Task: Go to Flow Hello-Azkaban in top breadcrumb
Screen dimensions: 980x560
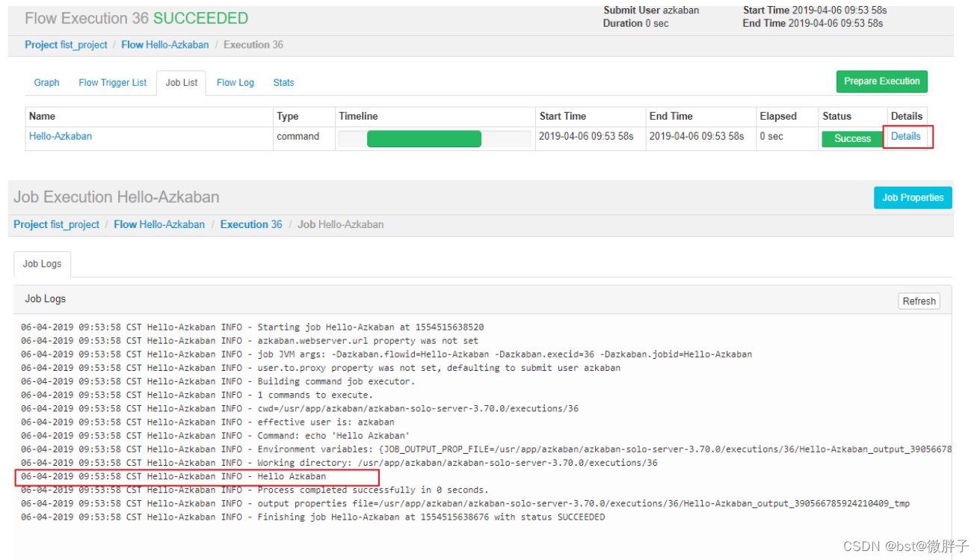Action: [x=165, y=45]
